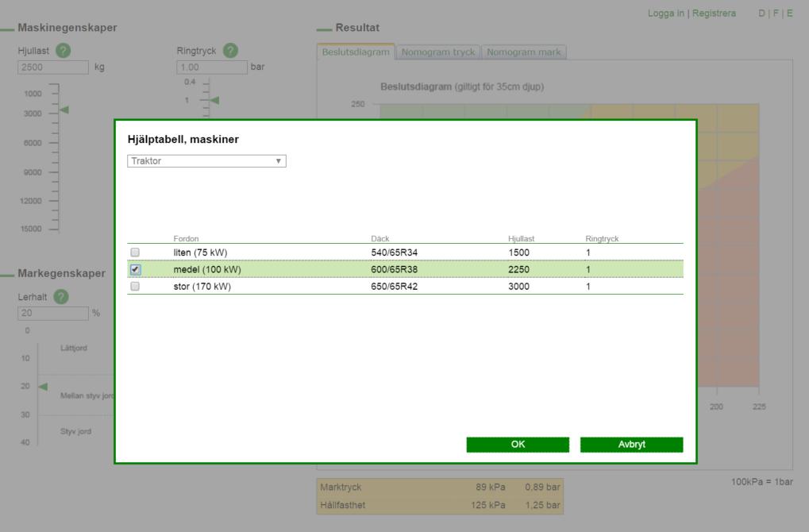809x532 pixels.
Task: Focus the Hjullast kg input field
Action: tap(53, 67)
